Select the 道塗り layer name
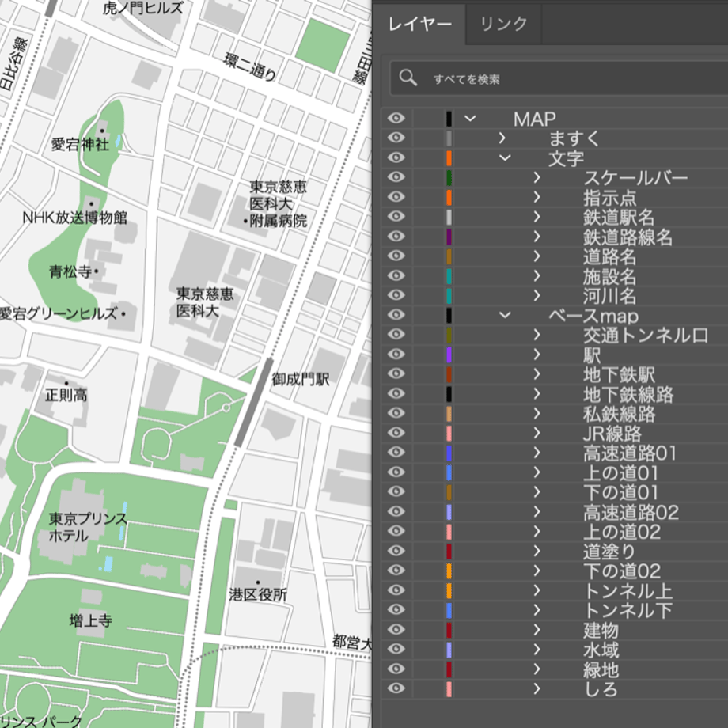728x728 pixels. coord(609,551)
